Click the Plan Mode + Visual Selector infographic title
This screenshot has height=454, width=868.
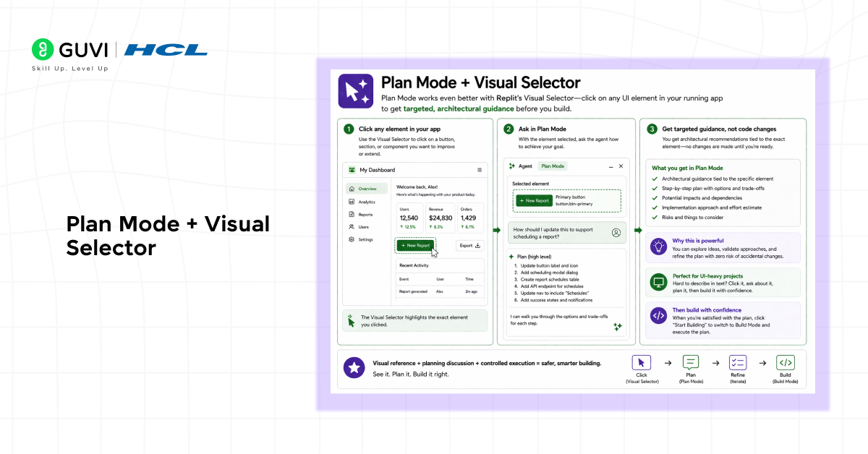(x=481, y=82)
